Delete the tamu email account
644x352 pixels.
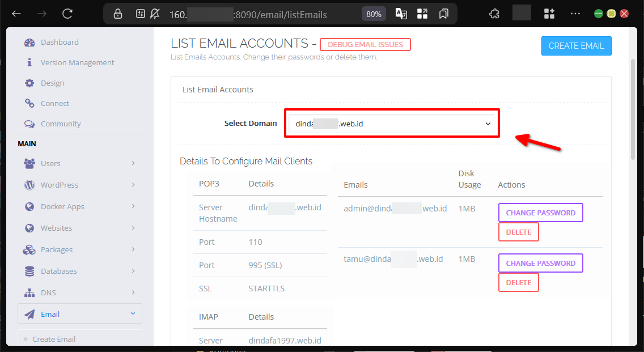[x=518, y=282]
